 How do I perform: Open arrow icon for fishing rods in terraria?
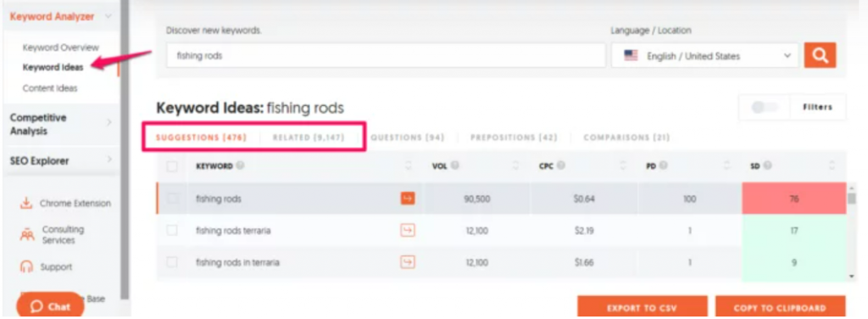[x=408, y=262]
